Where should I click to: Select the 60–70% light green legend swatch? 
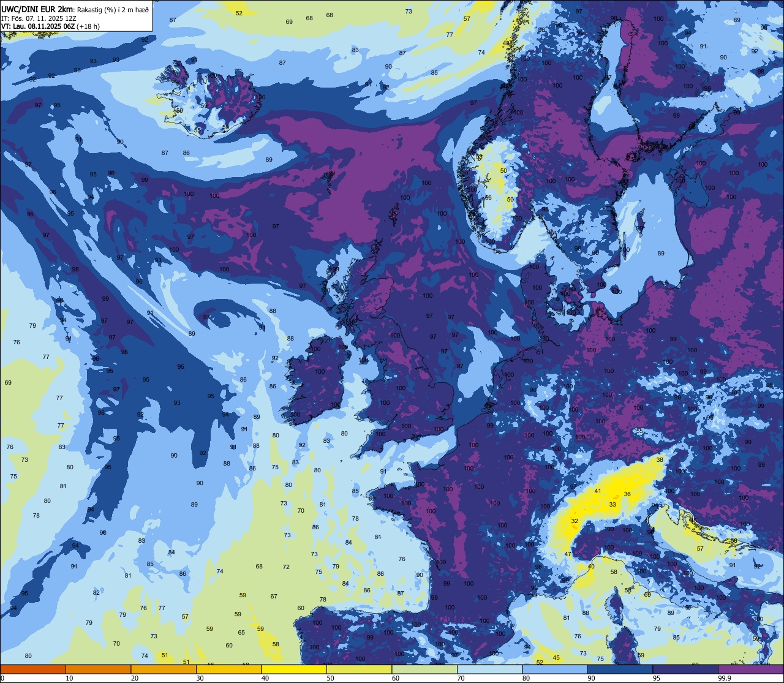point(424,669)
